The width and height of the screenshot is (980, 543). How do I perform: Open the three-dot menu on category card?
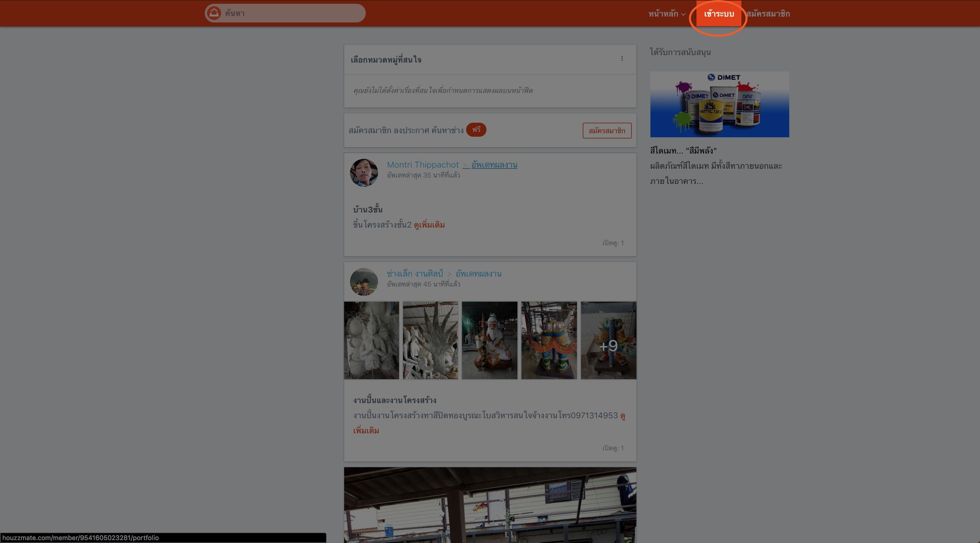tap(622, 59)
